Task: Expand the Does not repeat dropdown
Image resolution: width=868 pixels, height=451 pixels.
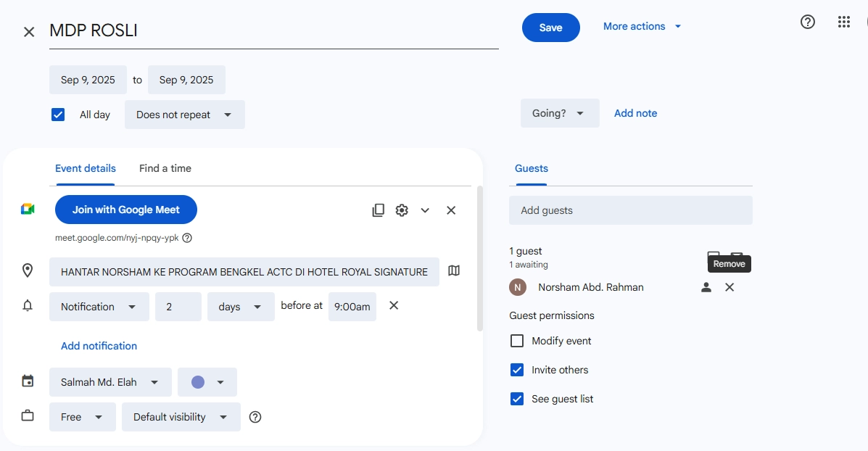Action: (184, 115)
